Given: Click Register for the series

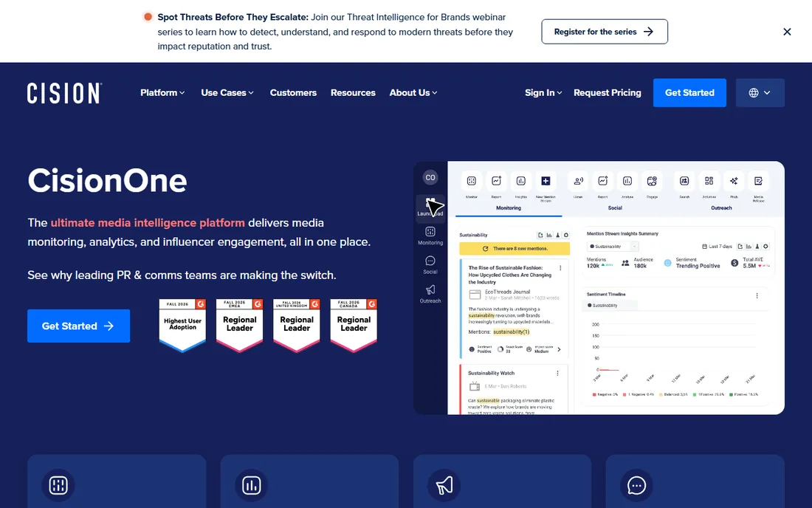Looking at the screenshot, I should [x=605, y=32].
